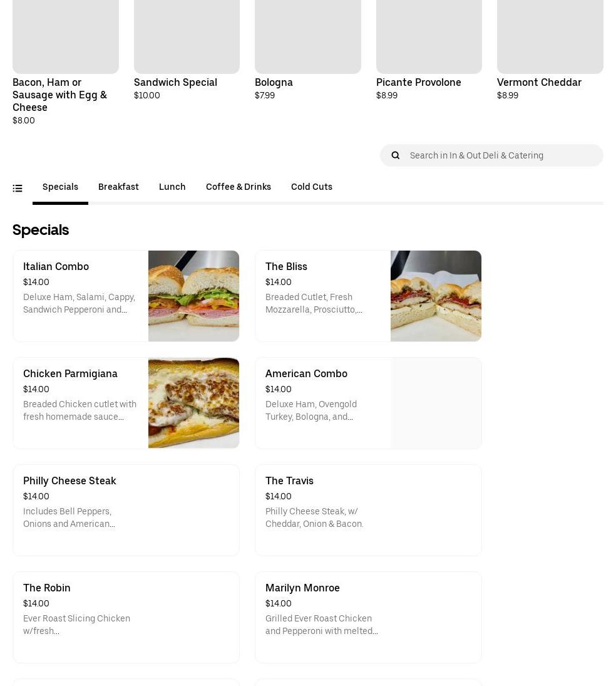Select the Philly Cheese Steak item
This screenshot has width=616, height=686.
pos(69,481)
